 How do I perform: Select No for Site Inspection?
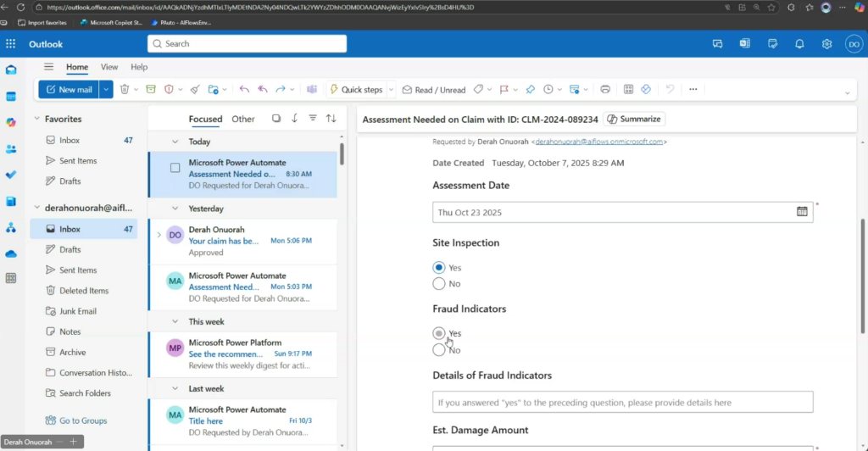(x=439, y=284)
